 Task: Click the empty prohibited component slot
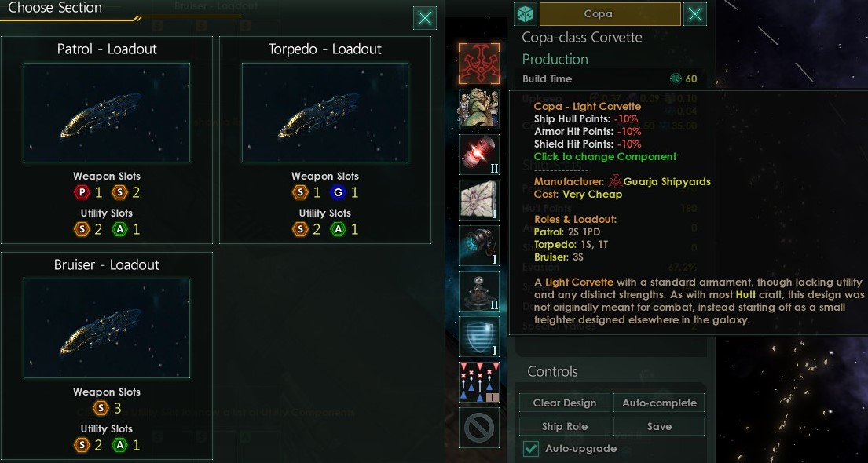(x=479, y=428)
